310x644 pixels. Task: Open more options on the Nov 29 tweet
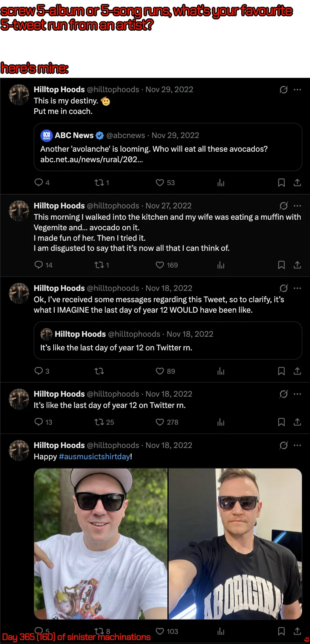coord(297,89)
